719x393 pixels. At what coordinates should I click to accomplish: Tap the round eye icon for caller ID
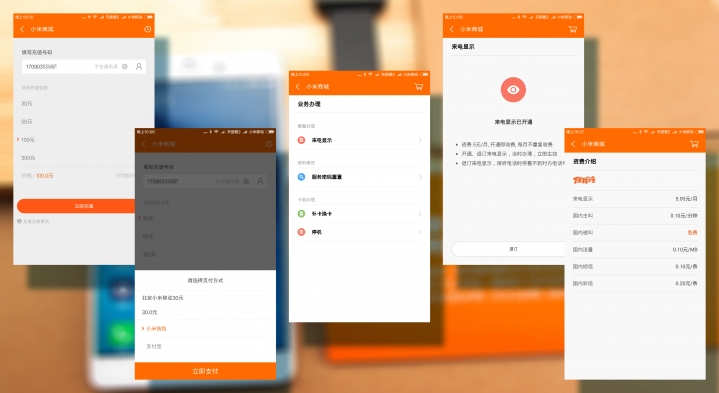[513, 89]
